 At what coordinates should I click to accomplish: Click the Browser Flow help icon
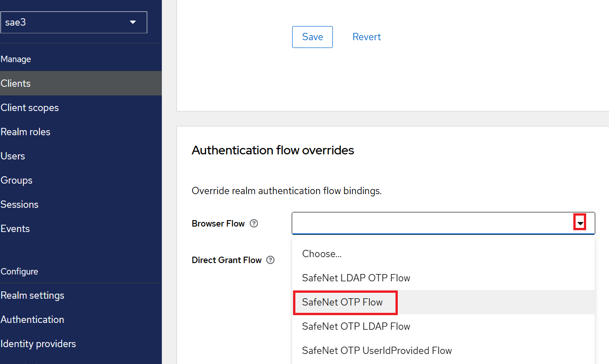[x=254, y=224]
